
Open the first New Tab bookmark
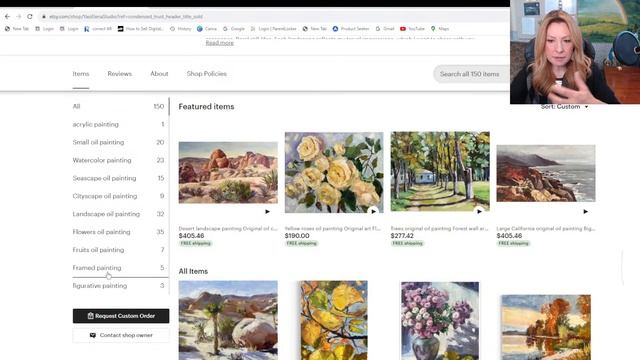click(x=17, y=29)
